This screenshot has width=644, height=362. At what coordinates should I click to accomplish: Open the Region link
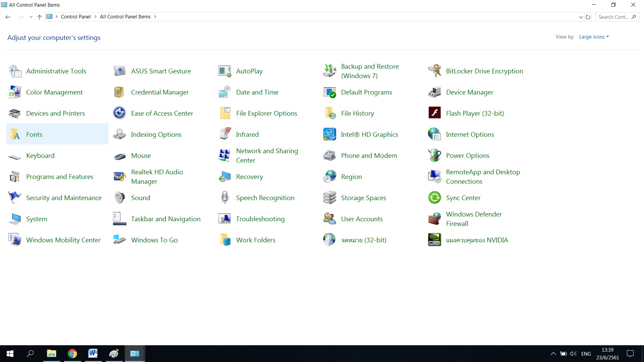click(352, 177)
